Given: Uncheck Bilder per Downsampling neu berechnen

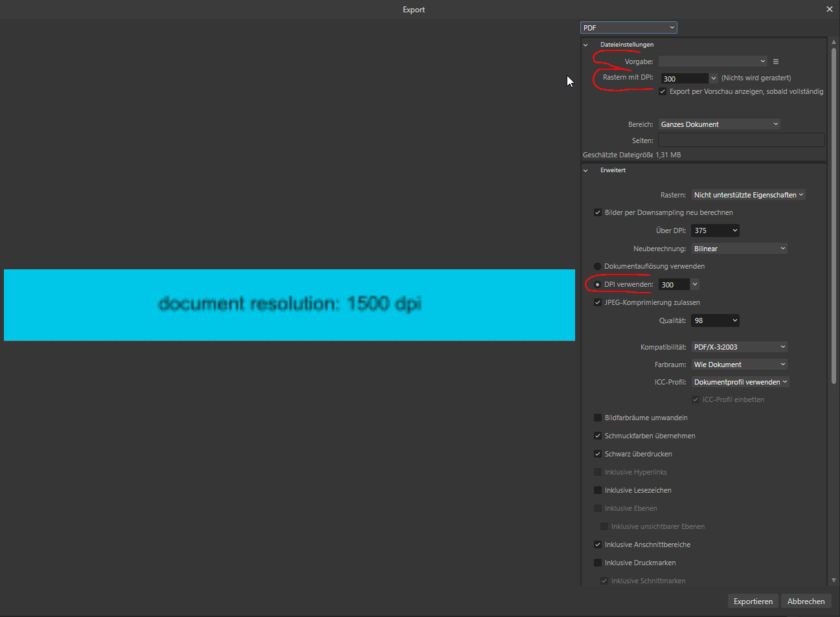Looking at the screenshot, I should pyautogui.click(x=598, y=212).
